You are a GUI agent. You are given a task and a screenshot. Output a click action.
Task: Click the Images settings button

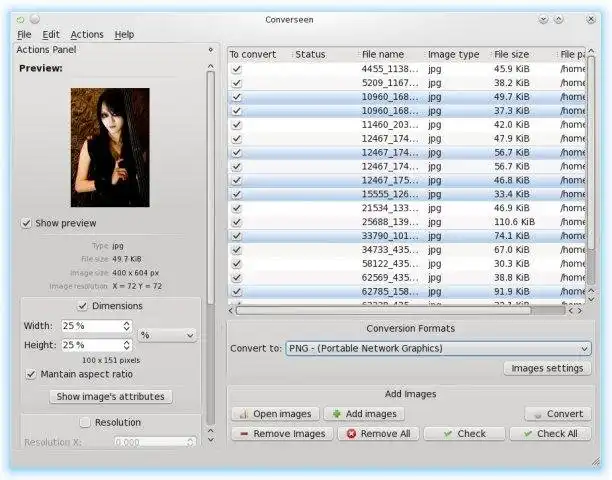tap(547, 368)
